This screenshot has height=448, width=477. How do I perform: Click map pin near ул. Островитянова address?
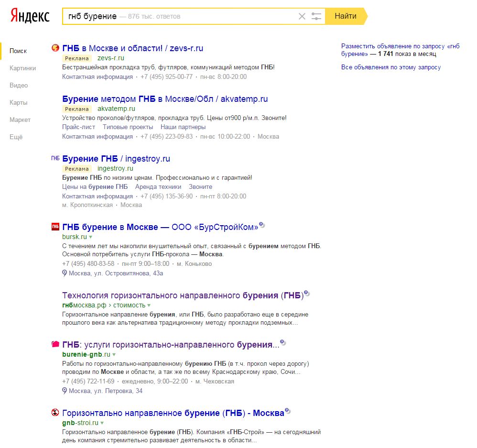tap(64, 273)
